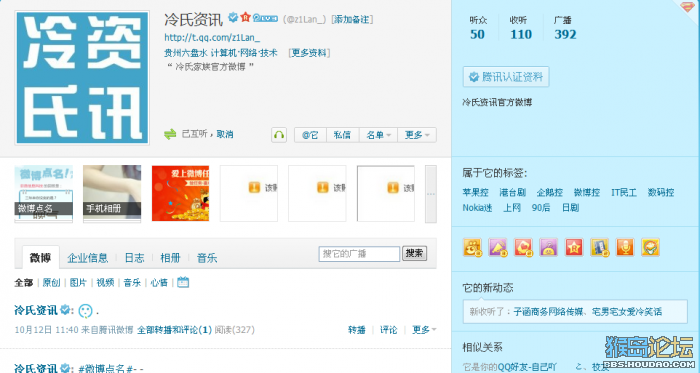The image size is (700, 373).
Task: Click the purple megaphone medal badge
Action: pos(498,247)
